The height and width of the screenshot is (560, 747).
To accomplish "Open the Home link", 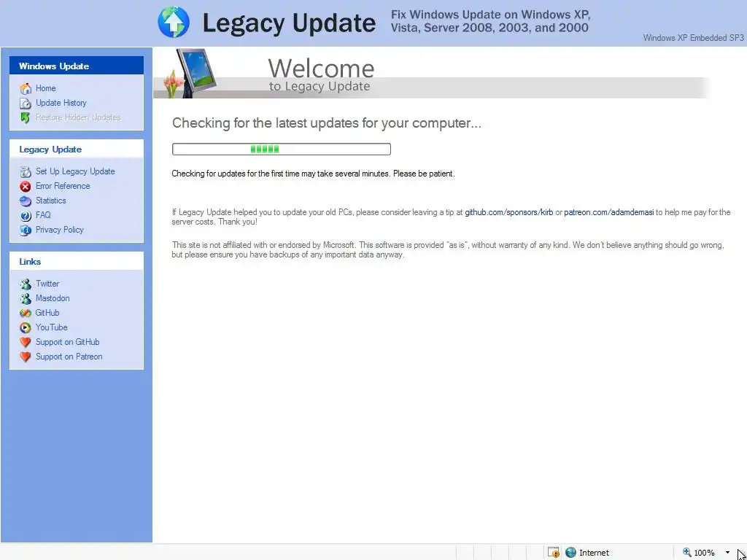I will [x=46, y=88].
